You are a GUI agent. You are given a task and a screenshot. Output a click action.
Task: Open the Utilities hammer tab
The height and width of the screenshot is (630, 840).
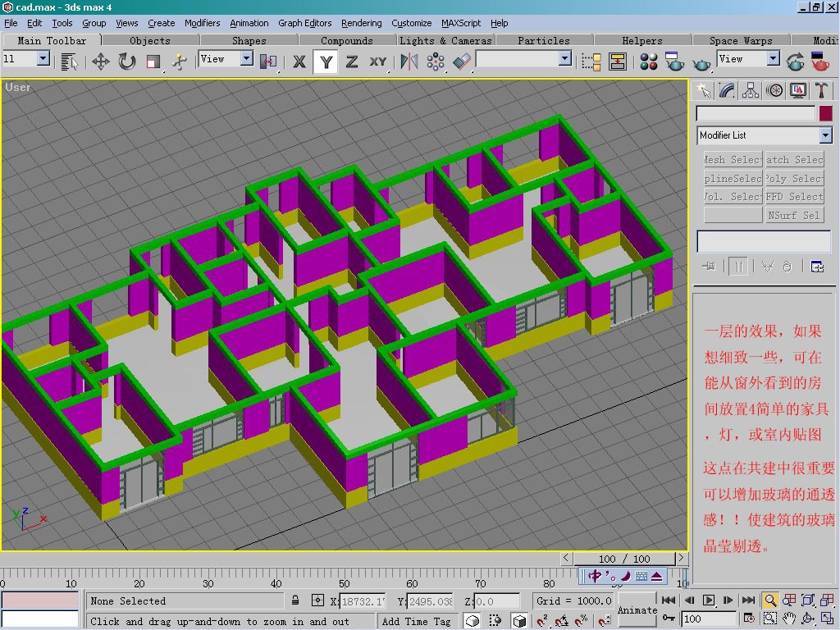[x=822, y=90]
